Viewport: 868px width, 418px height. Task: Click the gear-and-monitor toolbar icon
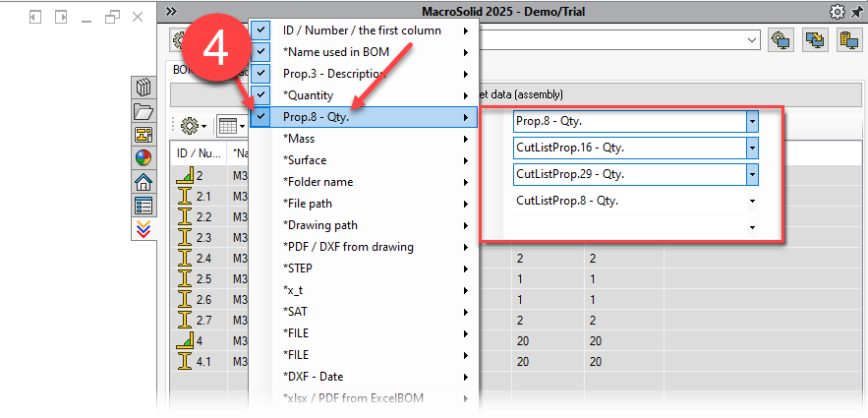(x=782, y=40)
